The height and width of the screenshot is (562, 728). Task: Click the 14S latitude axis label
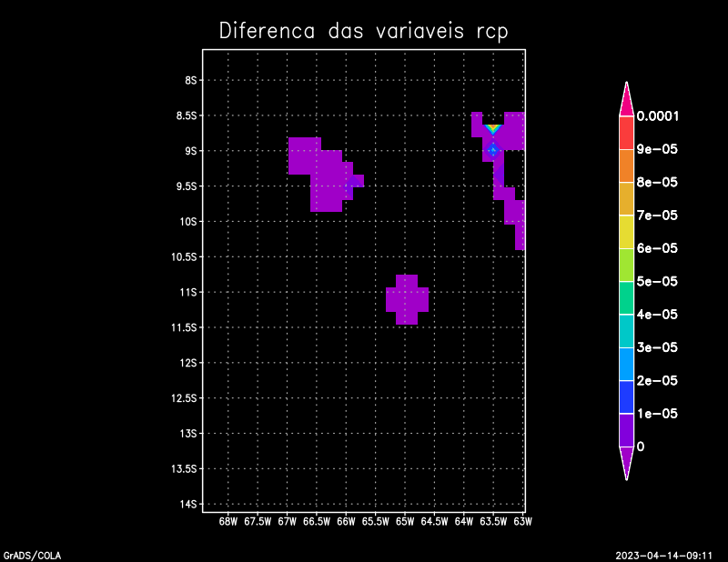click(189, 504)
